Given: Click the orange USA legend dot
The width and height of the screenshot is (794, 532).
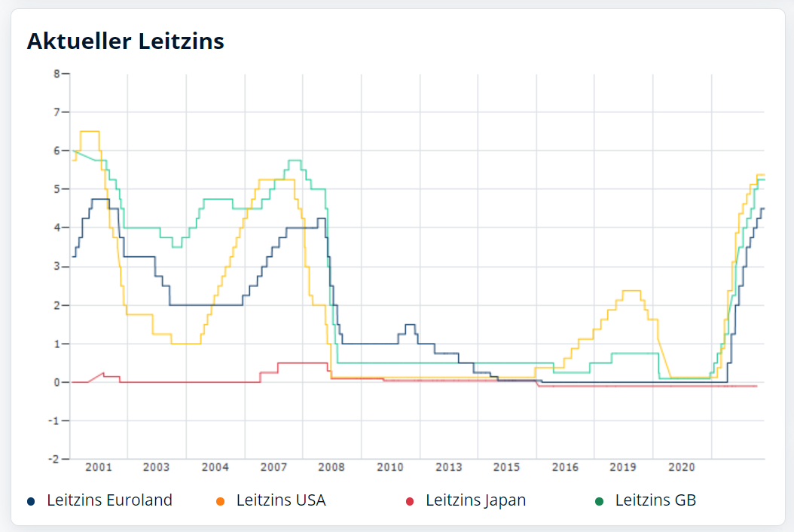Looking at the screenshot, I should [220, 501].
